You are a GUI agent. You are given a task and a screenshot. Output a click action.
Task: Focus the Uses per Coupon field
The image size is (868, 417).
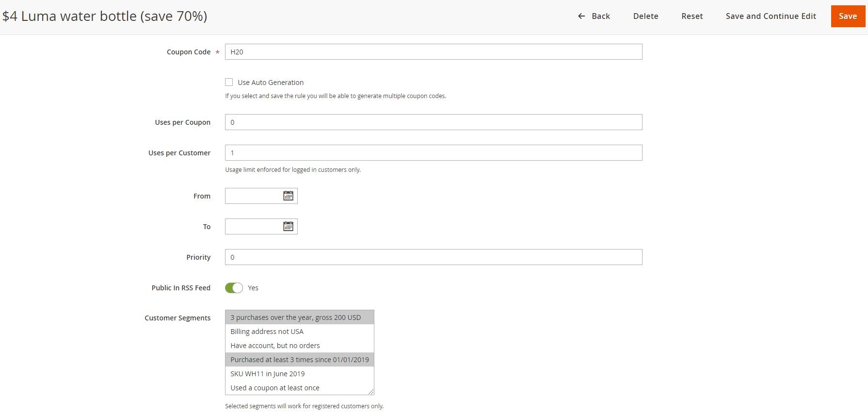coord(434,122)
